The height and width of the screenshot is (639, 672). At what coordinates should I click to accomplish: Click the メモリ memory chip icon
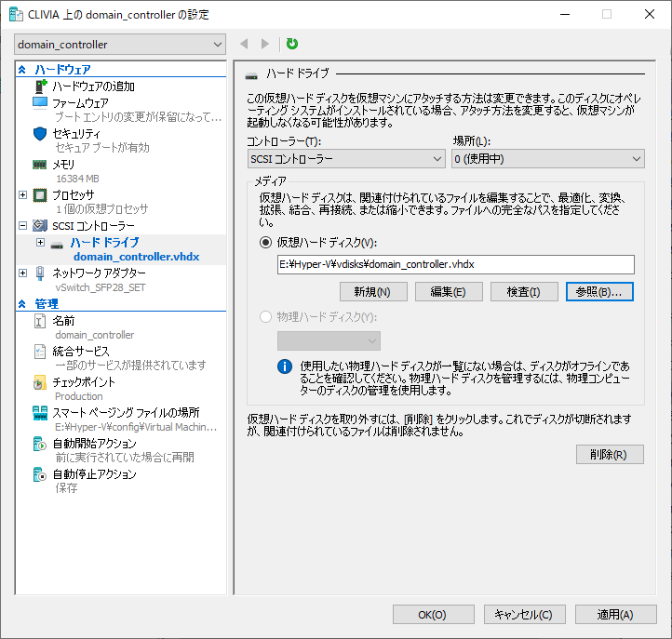pyautogui.click(x=40, y=165)
